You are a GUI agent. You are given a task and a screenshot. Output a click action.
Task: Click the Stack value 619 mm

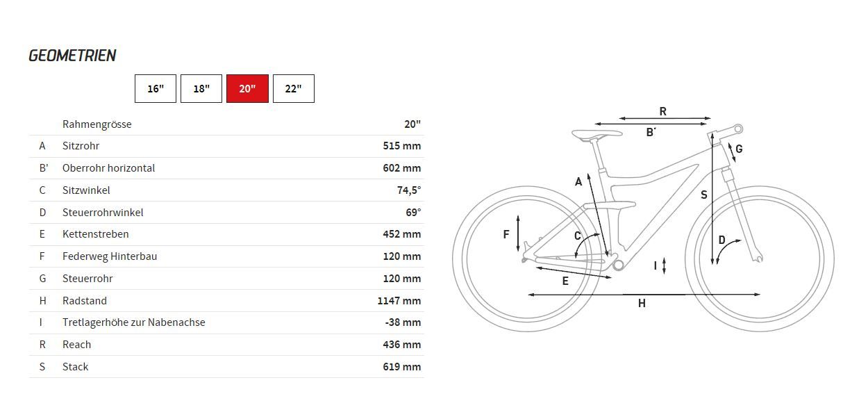click(401, 367)
